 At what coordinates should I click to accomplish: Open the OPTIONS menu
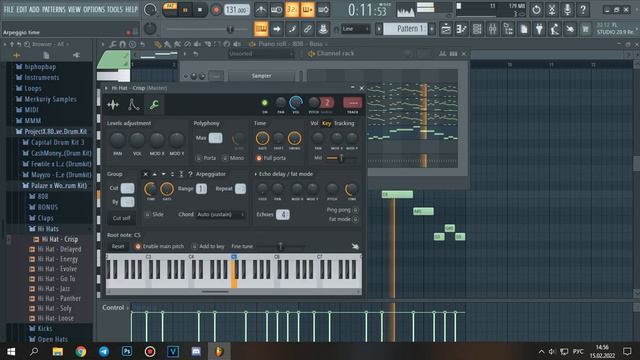click(94, 9)
